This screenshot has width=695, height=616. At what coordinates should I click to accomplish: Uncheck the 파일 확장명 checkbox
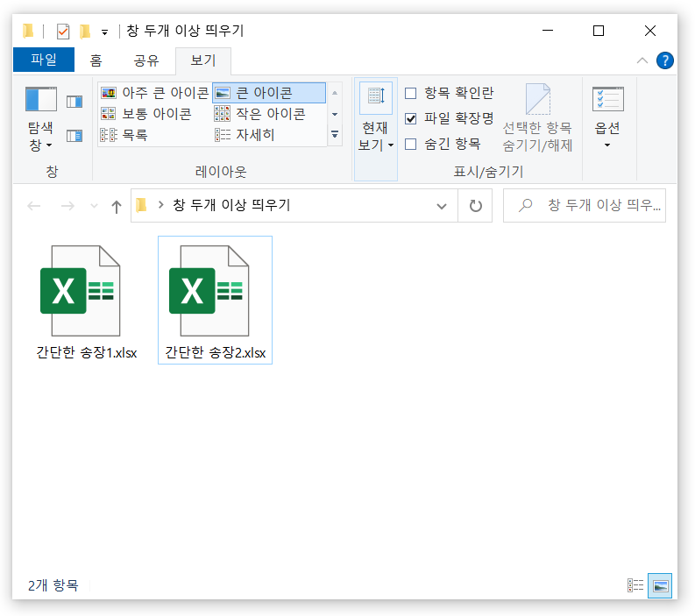click(411, 118)
